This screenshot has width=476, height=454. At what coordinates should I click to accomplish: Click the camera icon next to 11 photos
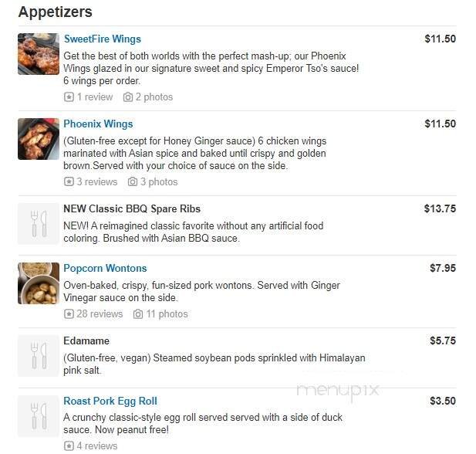point(138,314)
